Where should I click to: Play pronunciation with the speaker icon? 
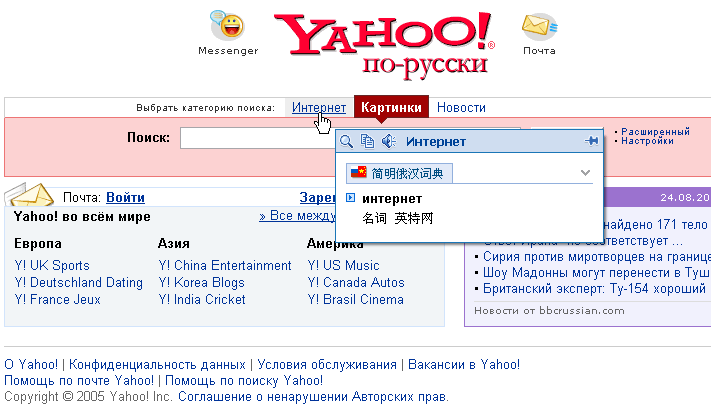coord(388,142)
